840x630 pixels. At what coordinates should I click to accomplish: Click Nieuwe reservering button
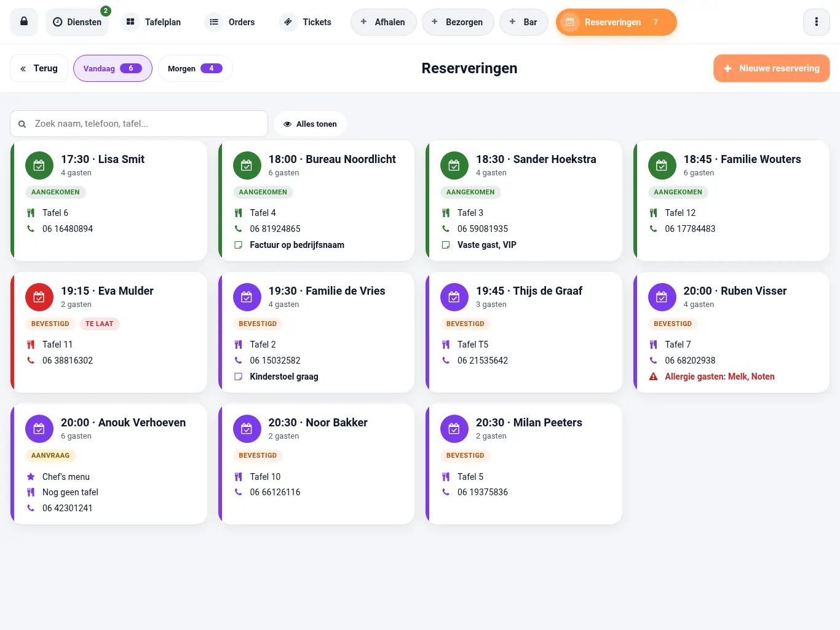click(771, 68)
